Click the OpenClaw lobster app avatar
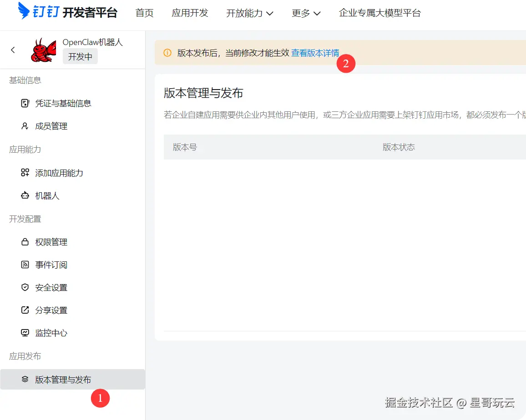This screenshot has width=526, height=420. (43, 50)
